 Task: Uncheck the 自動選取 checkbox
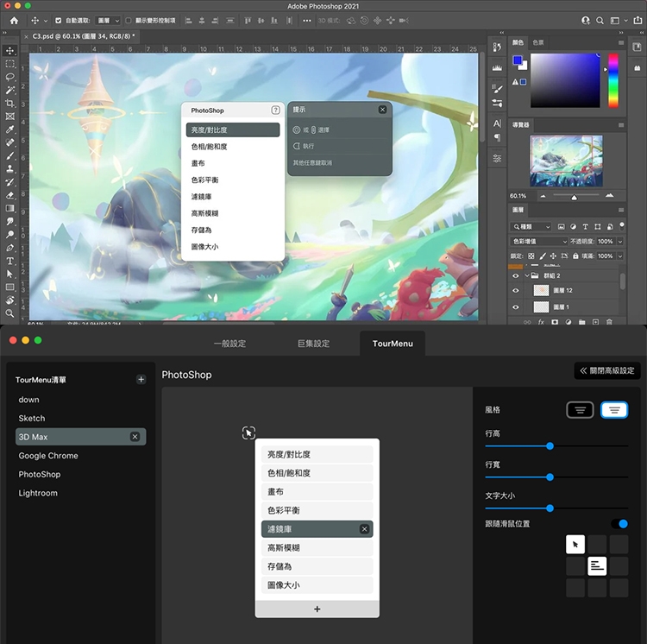(59, 20)
